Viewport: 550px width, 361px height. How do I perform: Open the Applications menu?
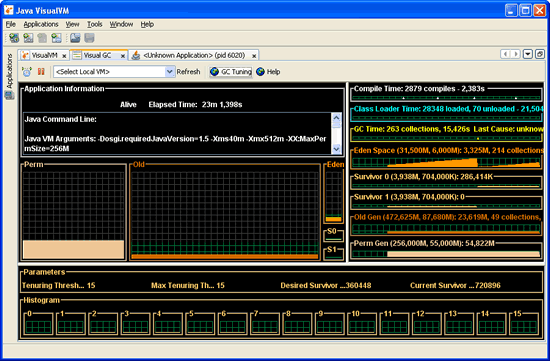tap(41, 24)
